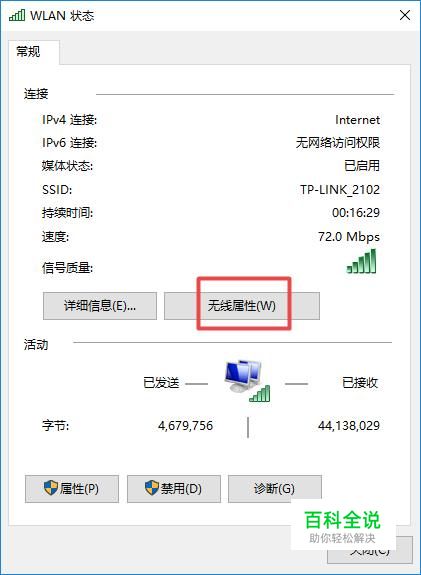Select the 常规 tab

(28, 51)
